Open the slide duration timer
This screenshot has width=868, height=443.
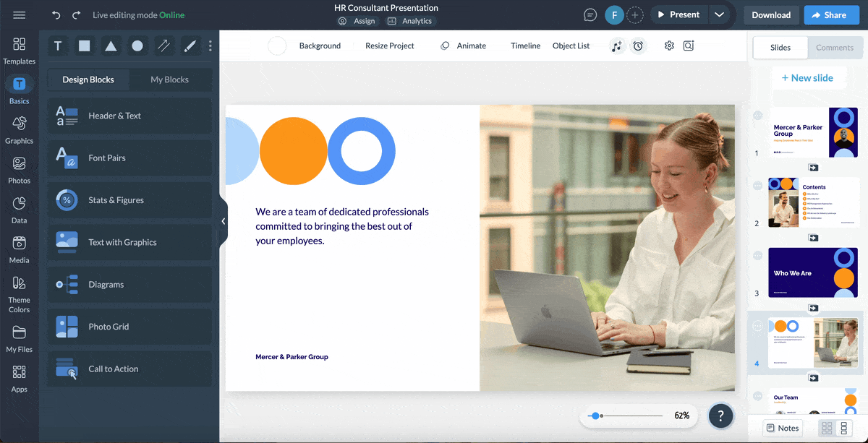point(638,46)
